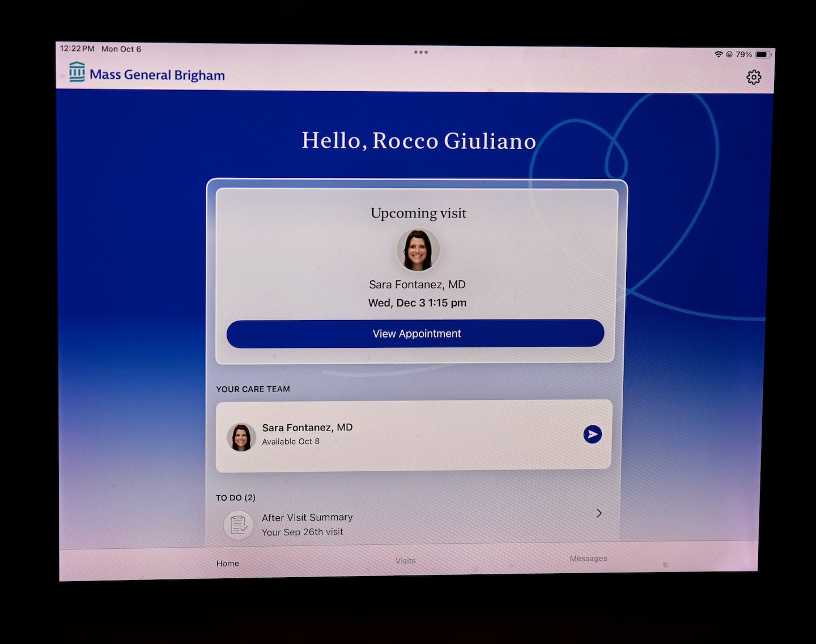
Task: Expand the TO DO (2) section
Action: (236, 497)
